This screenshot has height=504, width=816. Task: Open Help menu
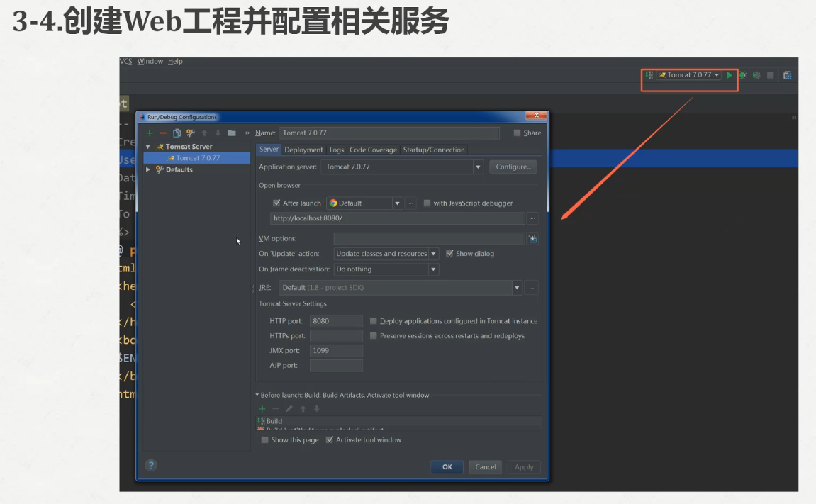click(x=175, y=62)
